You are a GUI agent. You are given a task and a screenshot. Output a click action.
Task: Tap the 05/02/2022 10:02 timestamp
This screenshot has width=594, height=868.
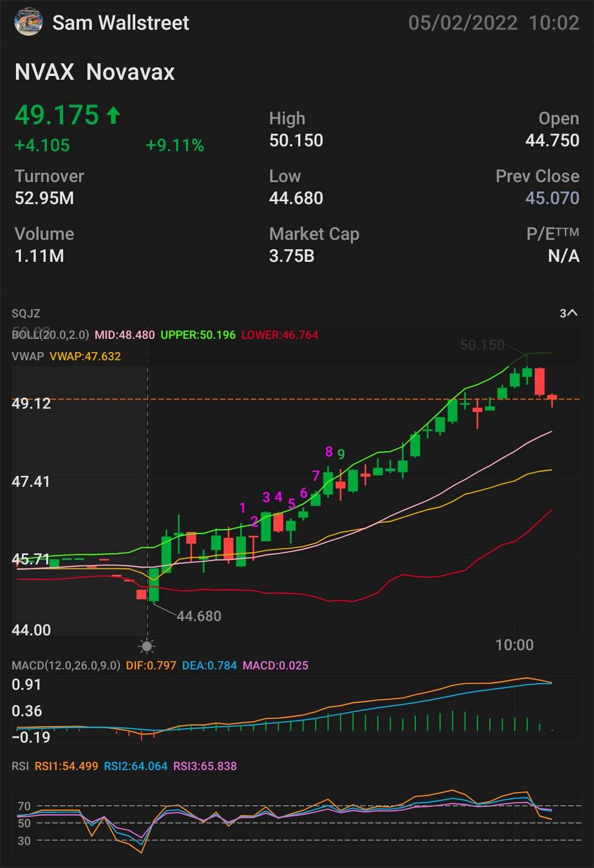coord(494,23)
